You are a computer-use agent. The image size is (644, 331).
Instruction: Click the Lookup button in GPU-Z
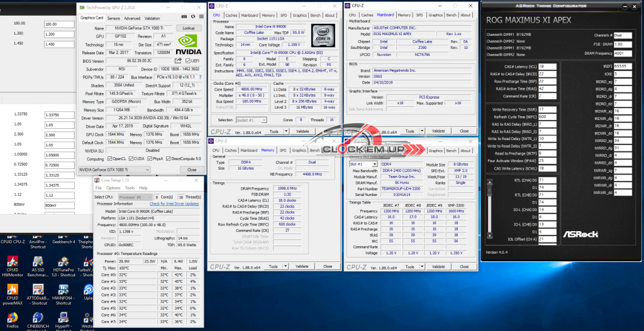click(x=188, y=28)
